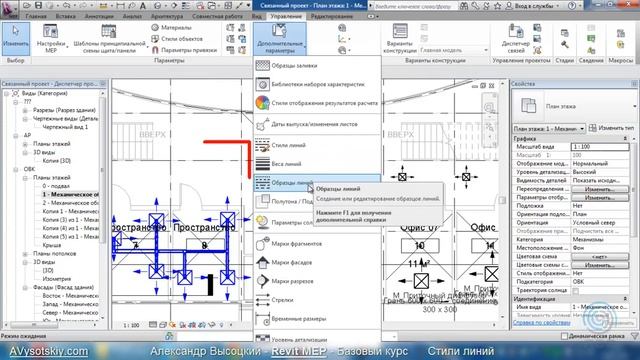Collapse the Идентификация properties section
The width and height of the screenshot is (640, 360).
click(625, 299)
